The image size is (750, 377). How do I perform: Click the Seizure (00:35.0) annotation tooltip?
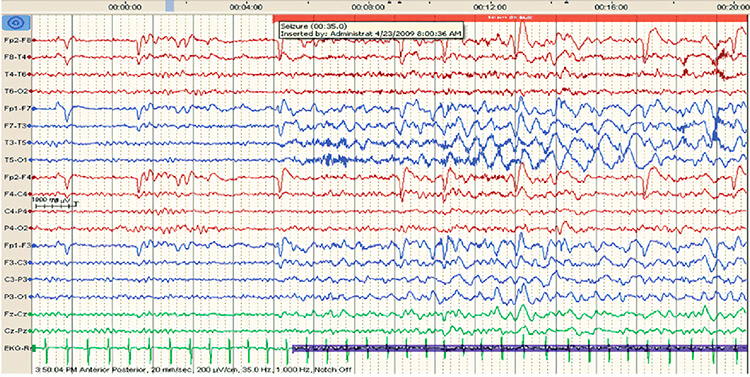click(x=371, y=30)
